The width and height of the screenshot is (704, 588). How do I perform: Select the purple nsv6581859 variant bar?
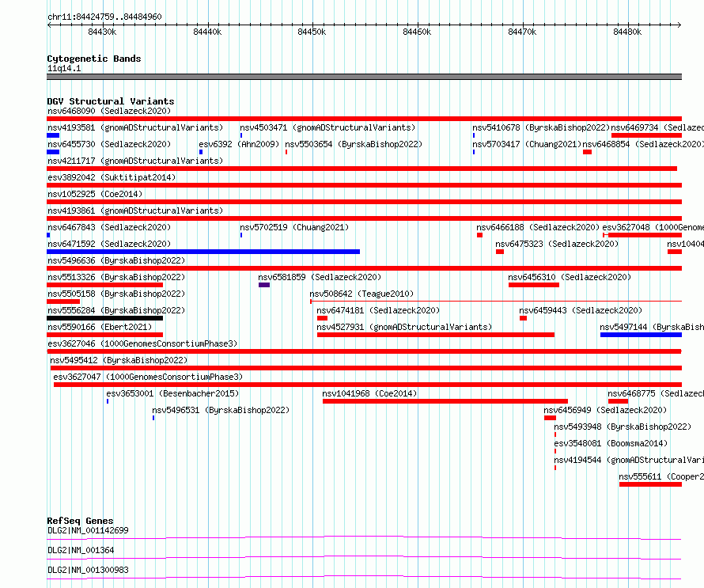(264, 285)
